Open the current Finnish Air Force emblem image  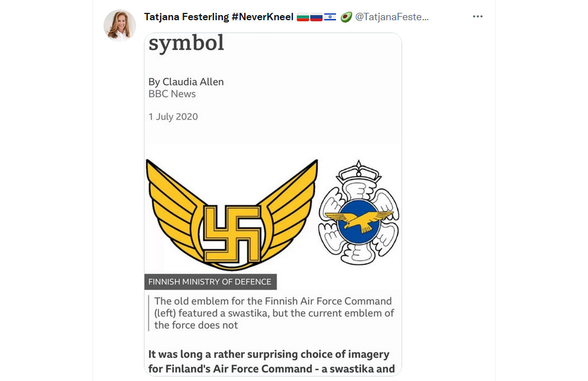[358, 212]
